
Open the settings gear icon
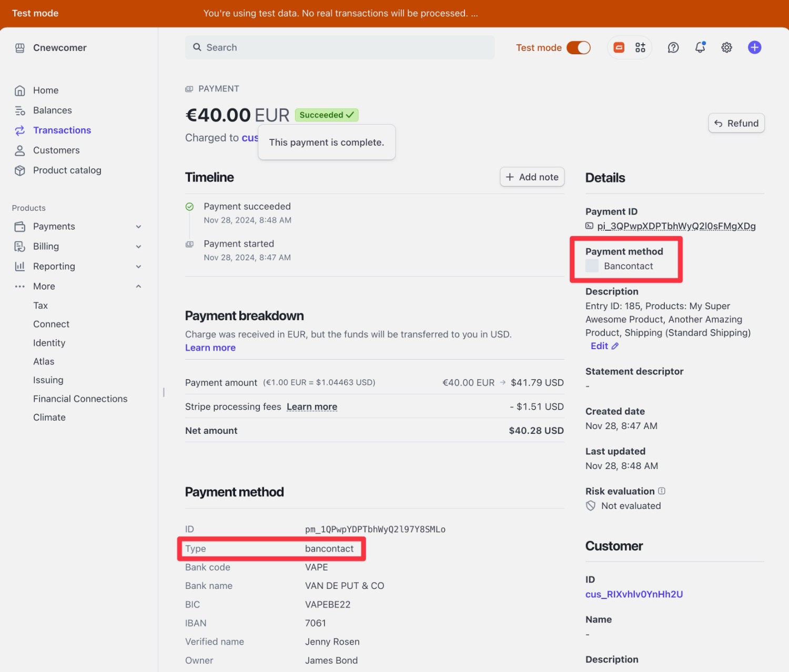pyautogui.click(x=727, y=47)
